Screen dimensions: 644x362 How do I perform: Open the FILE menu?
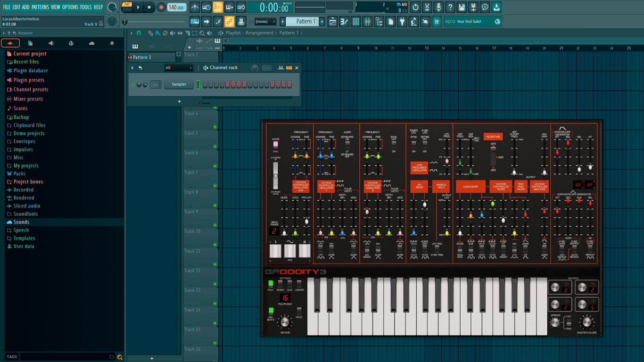(7, 7)
